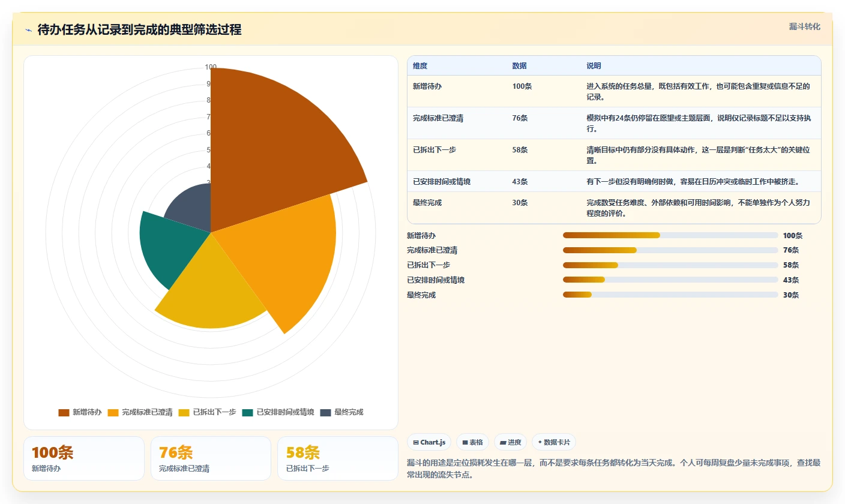The width and height of the screenshot is (845, 504).
Task: Click the page title 待办任务从记录到完成的典型筛选过程
Action: (139, 30)
